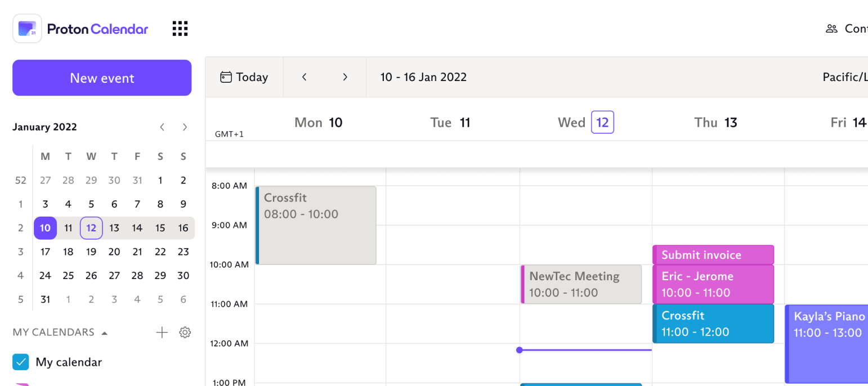868x386 pixels.
Task: Open Contacts from the top bar
Action: tap(845, 29)
